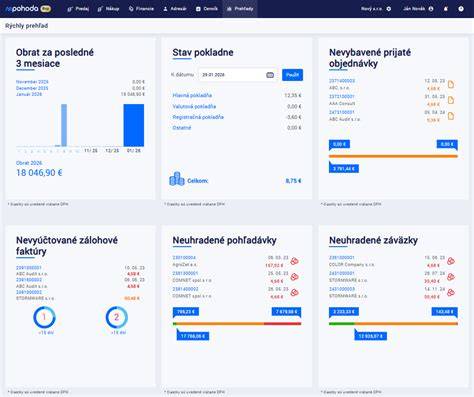Open COMNET receivable link 2381400002

click(185, 289)
